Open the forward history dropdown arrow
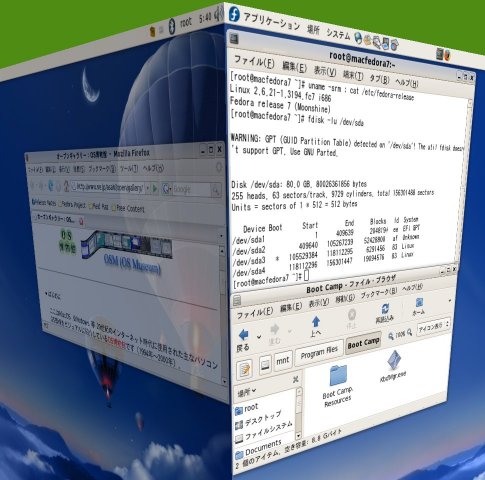Viewport: 485px width, 480px height. pyautogui.click(x=289, y=331)
